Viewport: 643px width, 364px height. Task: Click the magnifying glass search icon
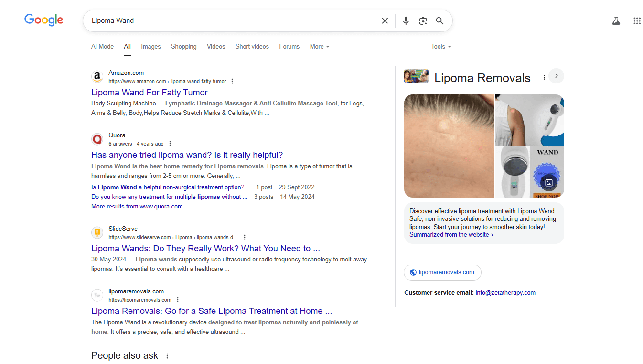[439, 21]
